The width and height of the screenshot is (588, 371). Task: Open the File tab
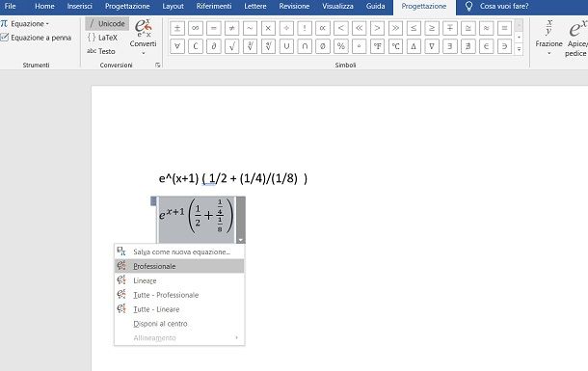[11, 6]
